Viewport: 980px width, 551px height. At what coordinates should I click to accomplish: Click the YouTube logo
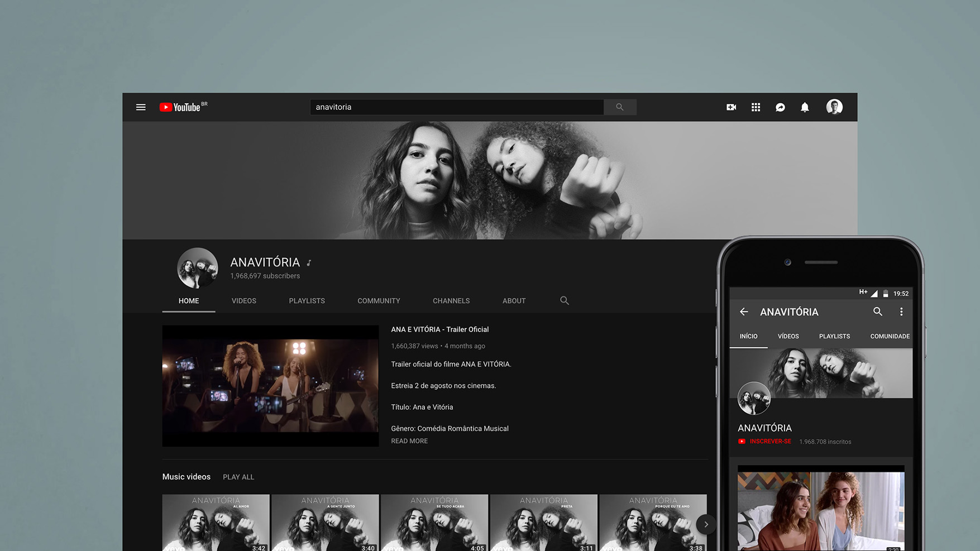point(180,107)
